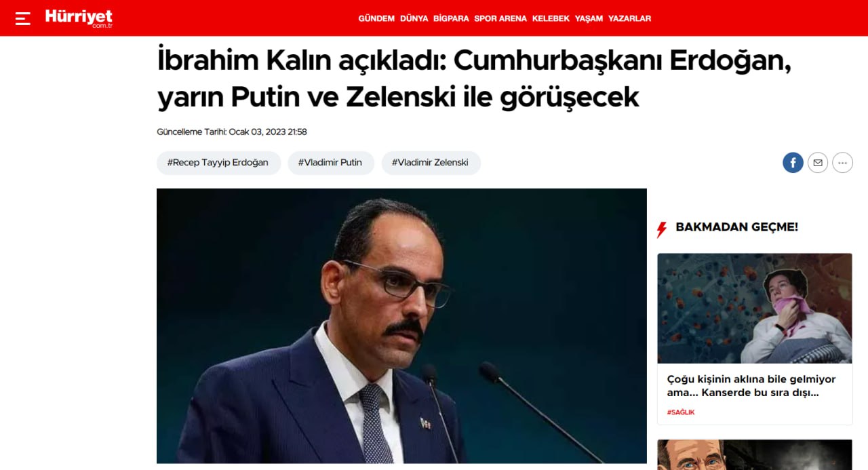Open the 'Çoğu kişinin aklına bile gelmiyor' headline
Screen dimensions: 868x470
[x=751, y=386]
